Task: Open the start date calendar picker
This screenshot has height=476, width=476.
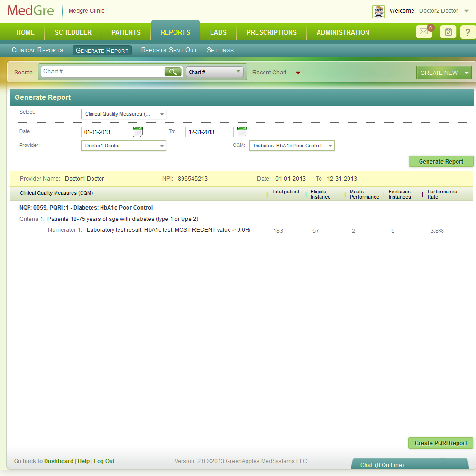Action: [137, 131]
